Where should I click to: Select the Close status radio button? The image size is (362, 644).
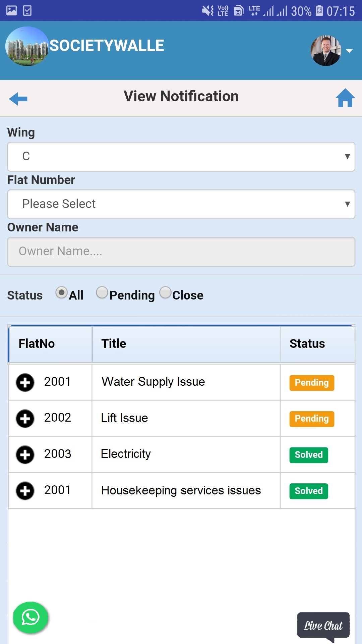(x=165, y=292)
